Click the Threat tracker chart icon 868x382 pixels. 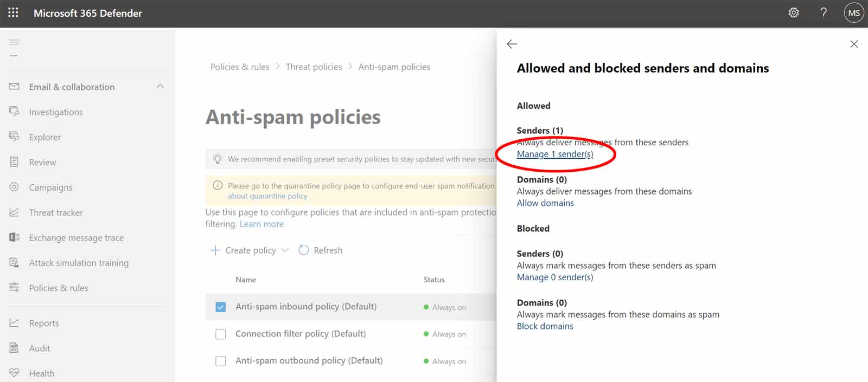click(x=14, y=212)
